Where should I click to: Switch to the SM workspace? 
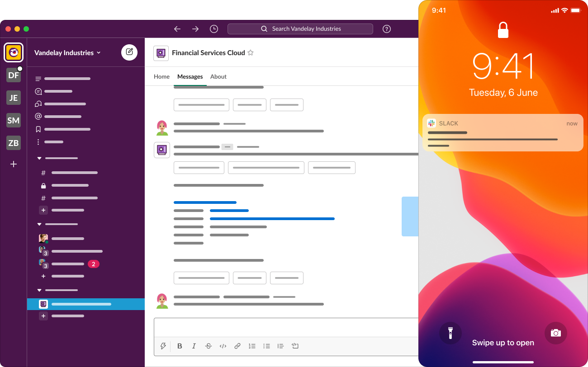[x=14, y=120]
